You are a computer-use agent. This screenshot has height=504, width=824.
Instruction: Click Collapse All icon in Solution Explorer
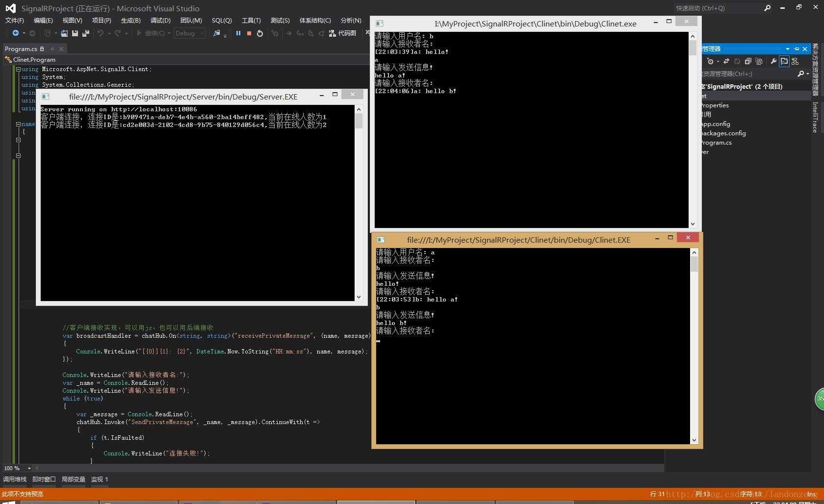[x=748, y=61]
